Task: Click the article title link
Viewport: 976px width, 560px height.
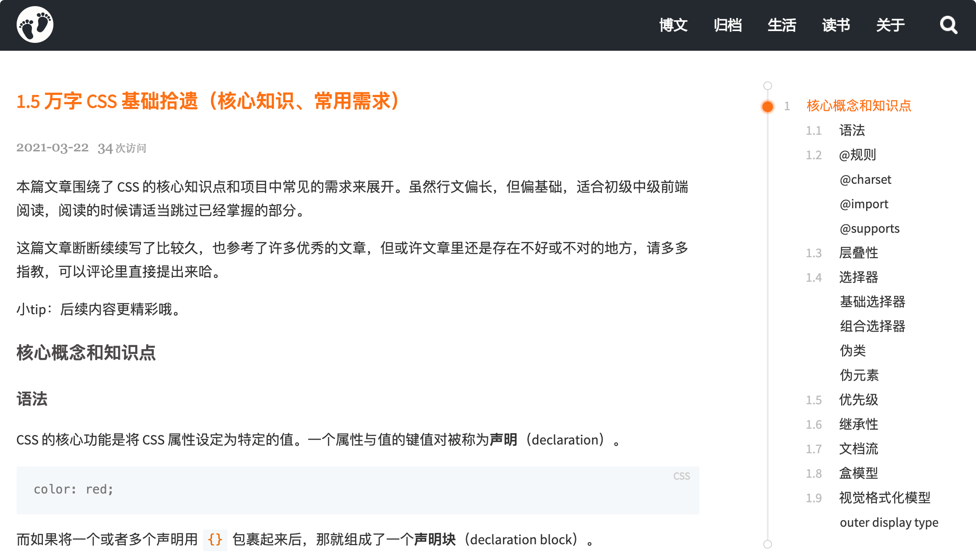Action: (x=208, y=101)
